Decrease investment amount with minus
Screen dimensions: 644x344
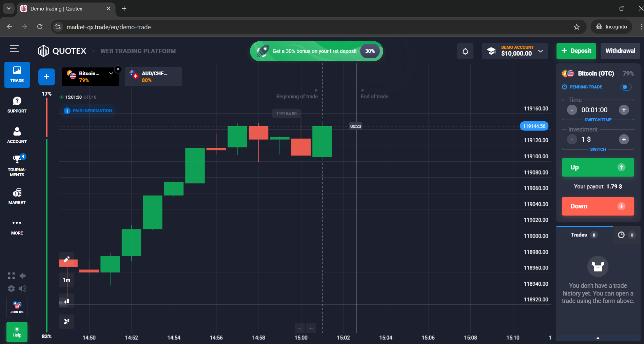(x=572, y=139)
